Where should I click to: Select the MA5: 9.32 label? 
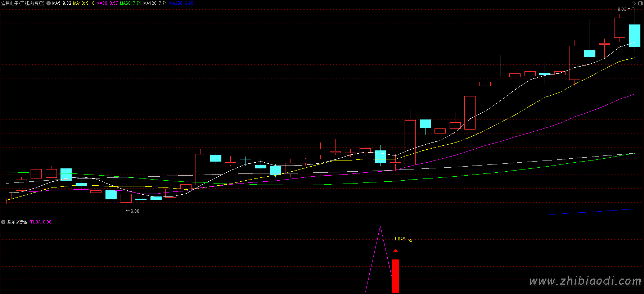point(62,3)
